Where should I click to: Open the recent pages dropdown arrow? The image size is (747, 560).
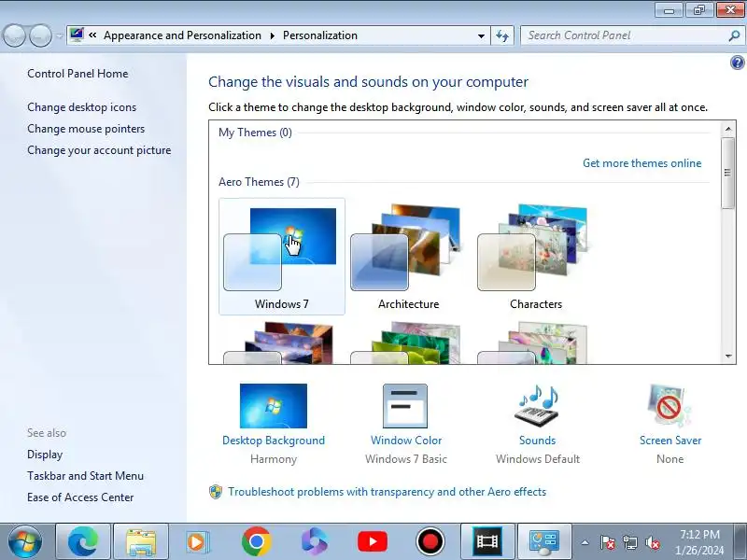(59, 35)
